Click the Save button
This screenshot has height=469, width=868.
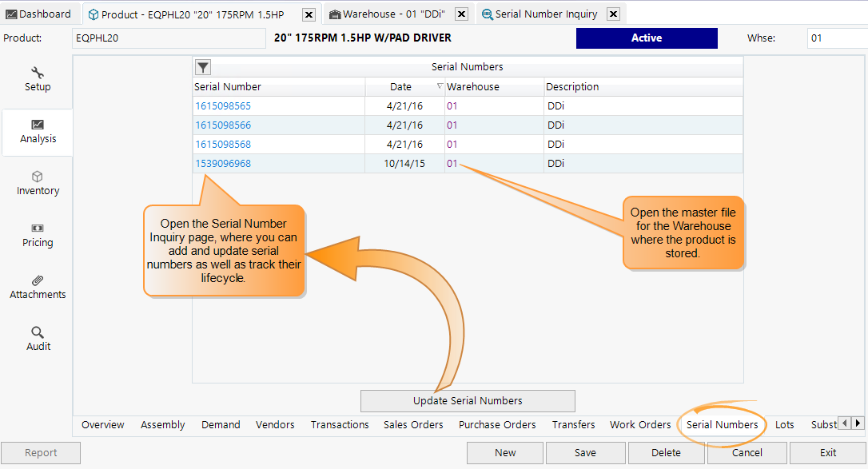point(585,452)
